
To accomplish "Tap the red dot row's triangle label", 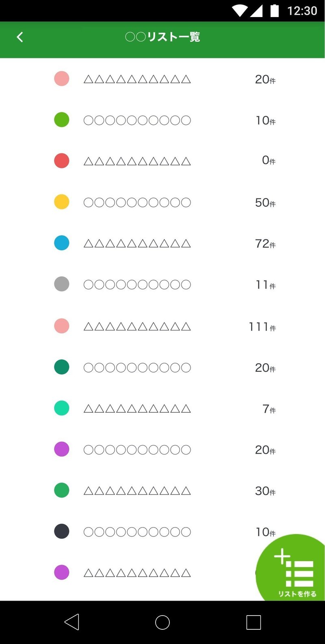I will click(x=137, y=162).
